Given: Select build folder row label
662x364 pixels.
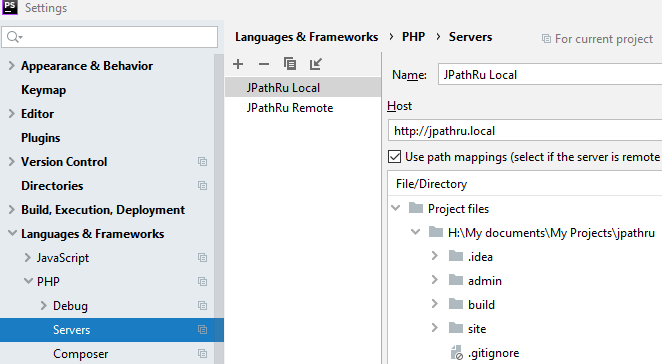Looking at the screenshot, I should coord(481,305).
